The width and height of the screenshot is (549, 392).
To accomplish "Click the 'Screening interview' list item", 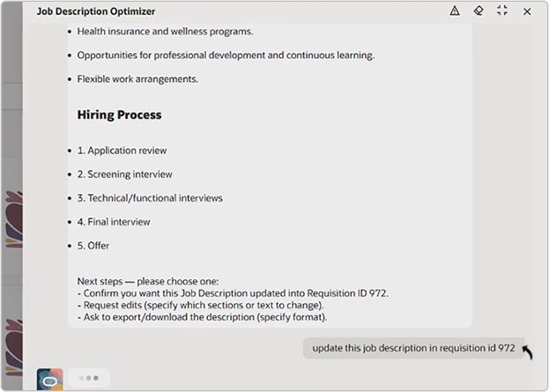I will tap(124, 174).
